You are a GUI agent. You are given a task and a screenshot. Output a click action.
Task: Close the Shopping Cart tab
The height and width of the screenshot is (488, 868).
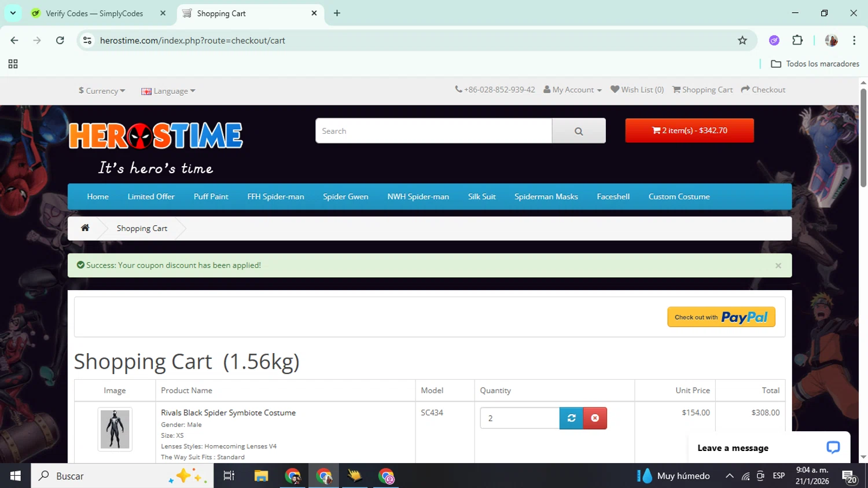[314, 13]
